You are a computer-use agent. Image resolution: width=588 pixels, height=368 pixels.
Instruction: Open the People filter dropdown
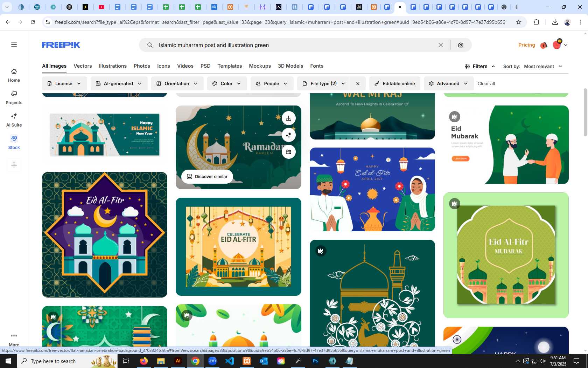point(272,83)
